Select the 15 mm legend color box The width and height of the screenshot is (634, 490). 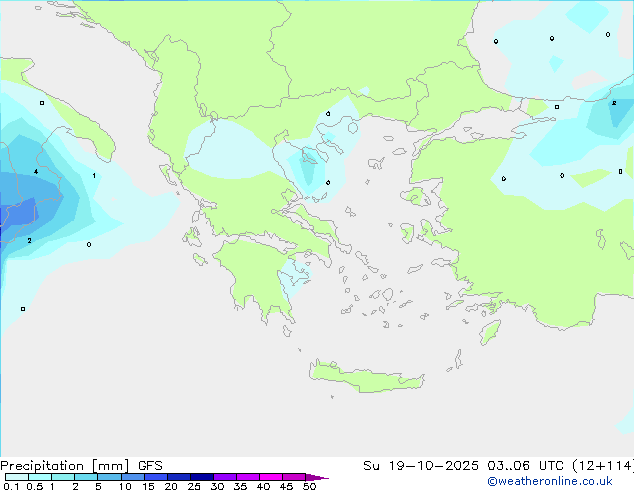point(156,477)
